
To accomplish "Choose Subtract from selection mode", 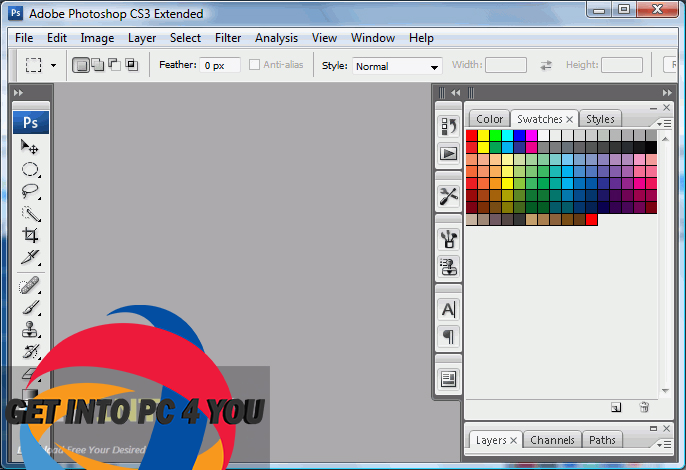I will tap(114, 65).
